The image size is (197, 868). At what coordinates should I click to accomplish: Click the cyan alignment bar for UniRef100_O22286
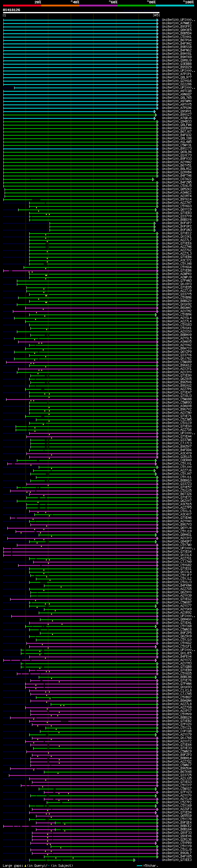(80, 84)
